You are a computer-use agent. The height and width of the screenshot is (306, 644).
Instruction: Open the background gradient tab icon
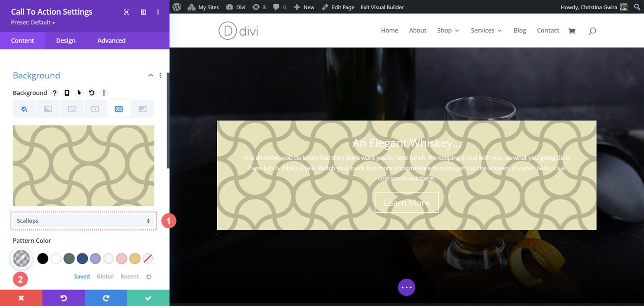tap(48, 108)
